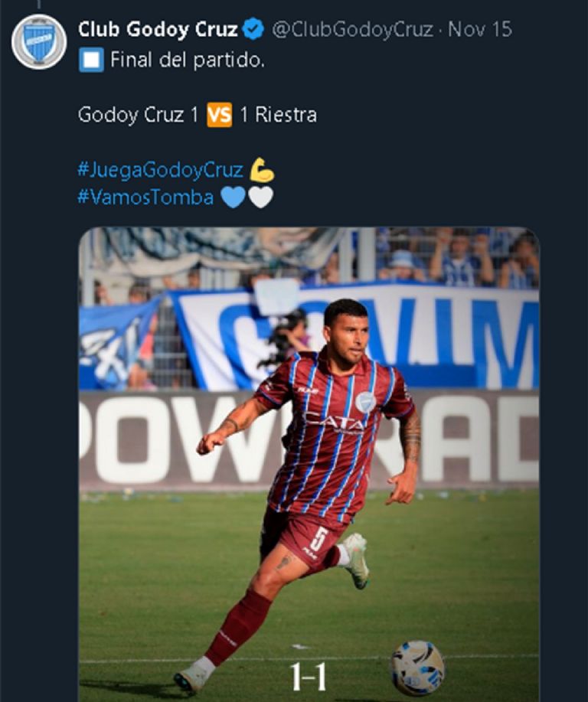Click the white heart emoji

pos(261,197)
